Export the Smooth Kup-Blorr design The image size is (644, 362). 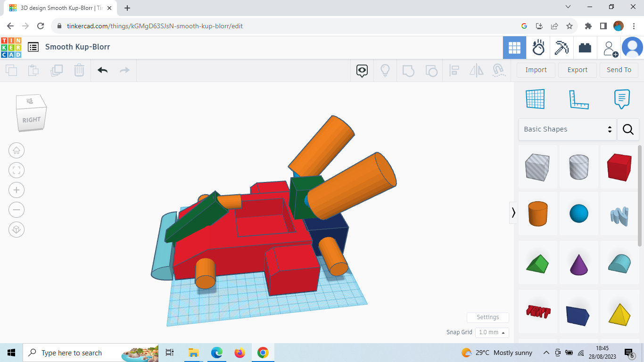pyautogui.click(x=577, y=70)
